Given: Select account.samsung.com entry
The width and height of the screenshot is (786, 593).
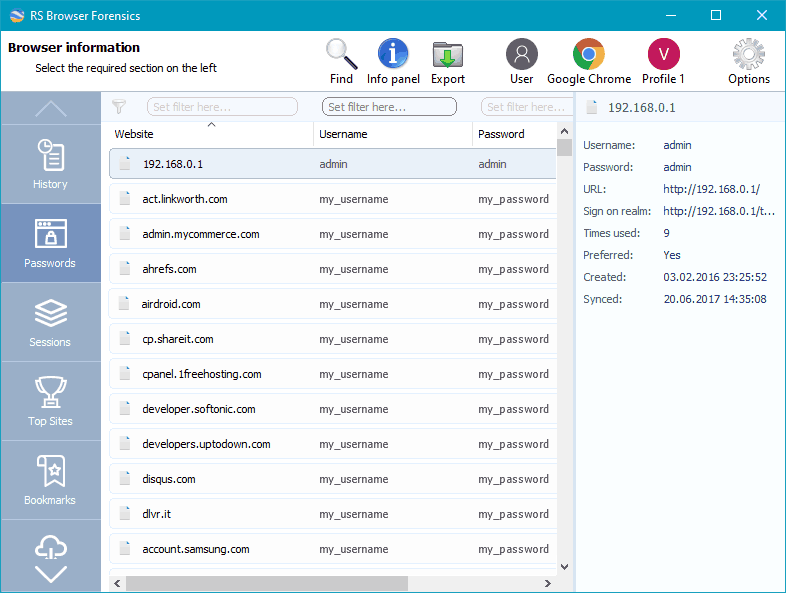Looking at the screenshot, I should coord(333,549).
